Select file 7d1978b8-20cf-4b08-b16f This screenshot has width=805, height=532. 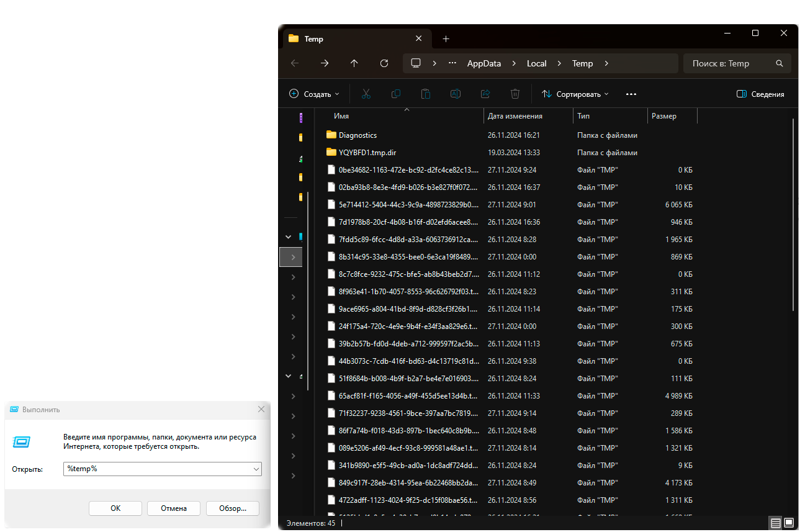coord(409,222)
